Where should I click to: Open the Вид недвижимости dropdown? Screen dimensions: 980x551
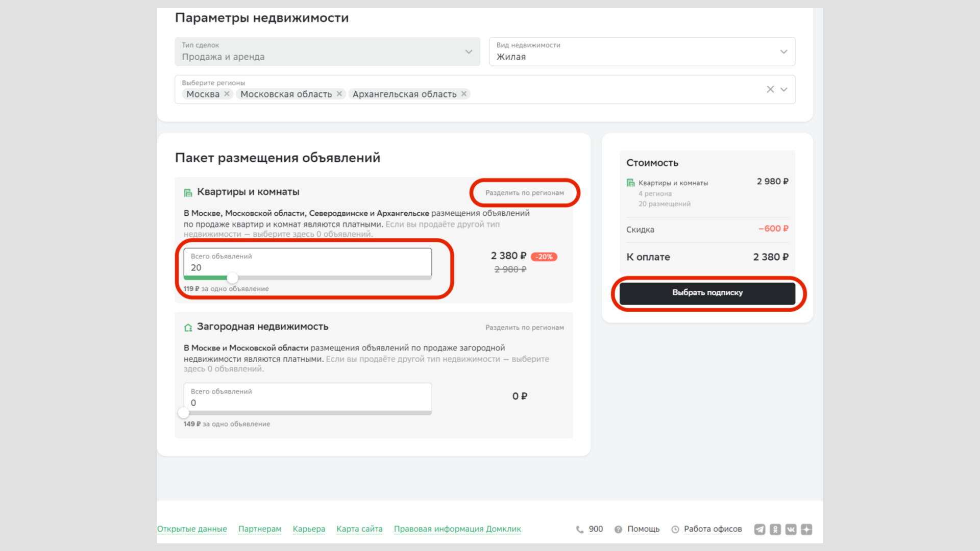642,52
